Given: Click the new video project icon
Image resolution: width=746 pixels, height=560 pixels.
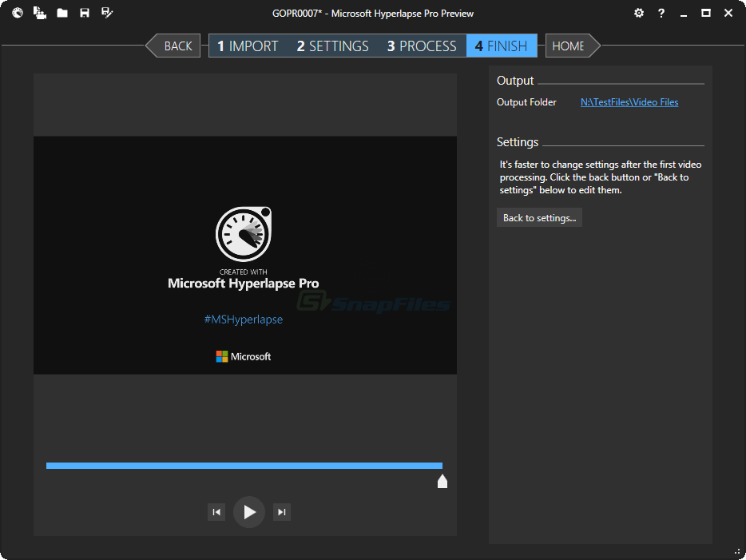Looking at the screenshot, I should 39,13.
